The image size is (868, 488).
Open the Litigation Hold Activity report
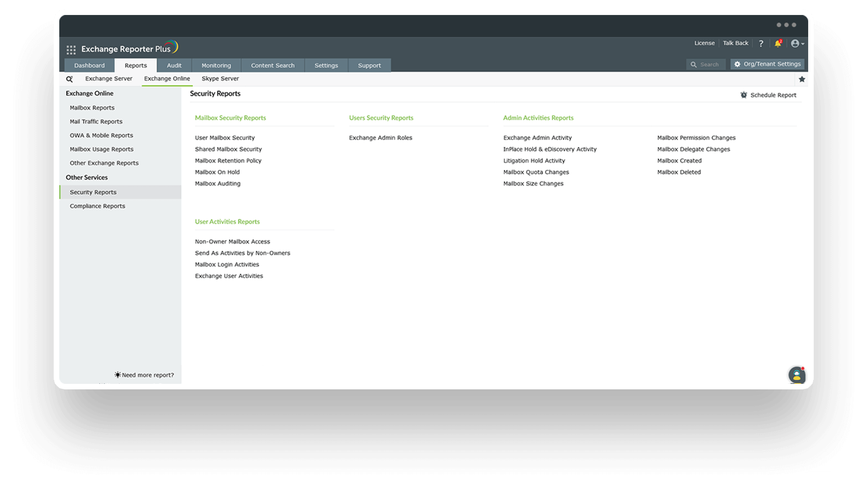(534, 161)
